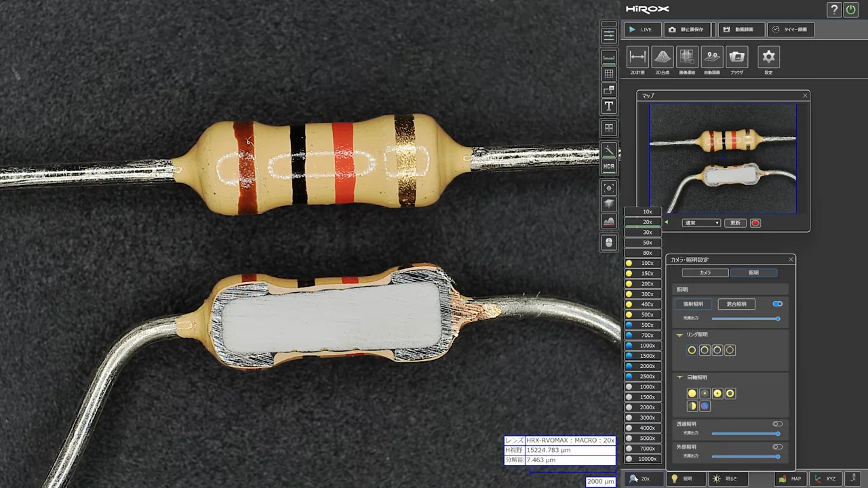
Task: Open the 自動録画 tool icon
Action: [x=712, y=57]
